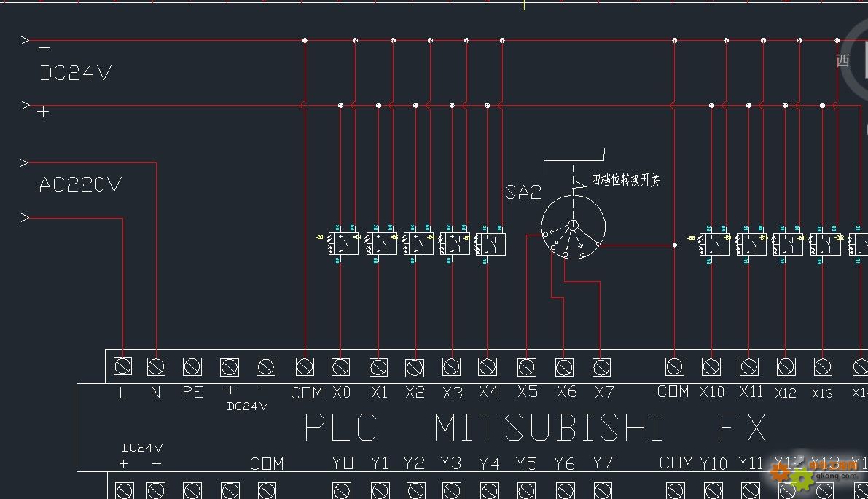Screen dimensions: 868x499
Task: Select proximity sensor B3 wired to X0
Action: [343, 244]
